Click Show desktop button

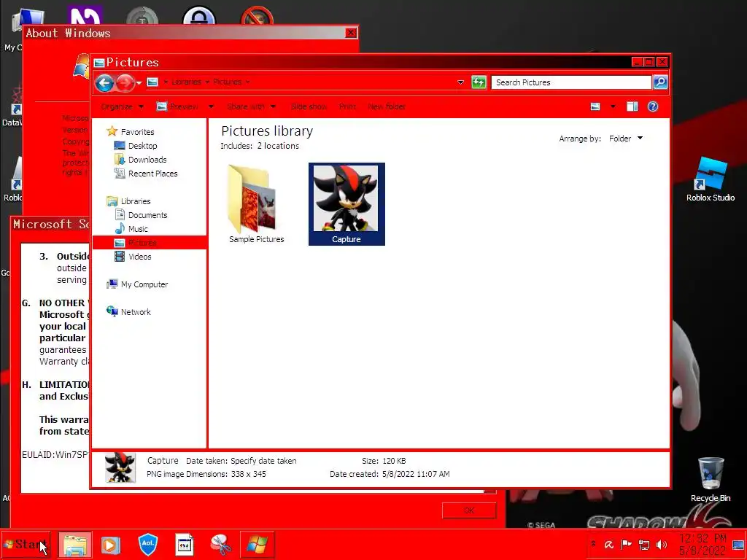coord(739,545)
